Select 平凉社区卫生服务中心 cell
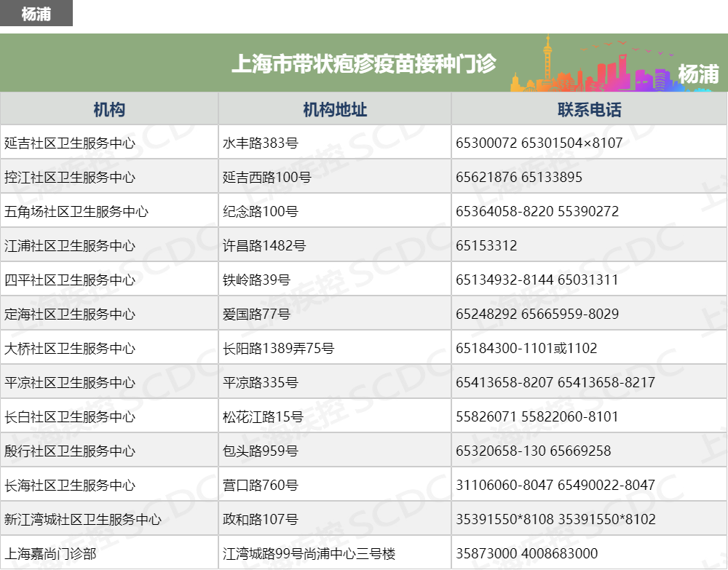Viewport: 728px width, 570px height. tap(109, 382)
